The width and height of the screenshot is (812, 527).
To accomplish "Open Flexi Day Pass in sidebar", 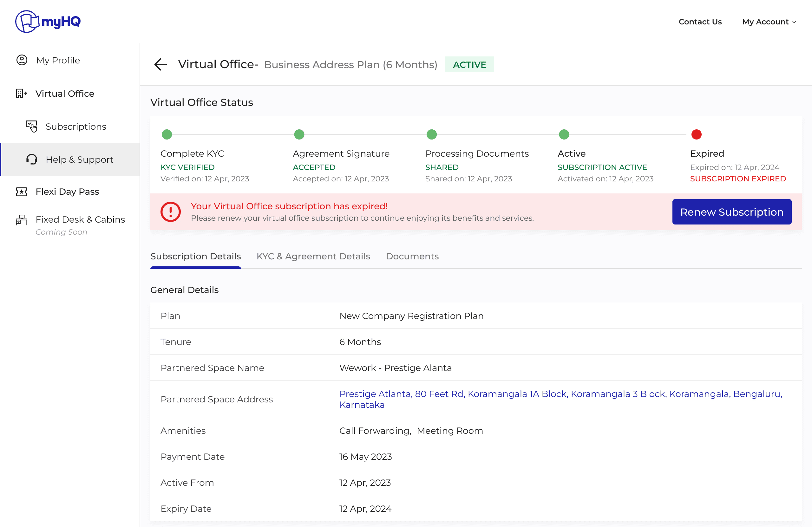I will coord(67,192).
